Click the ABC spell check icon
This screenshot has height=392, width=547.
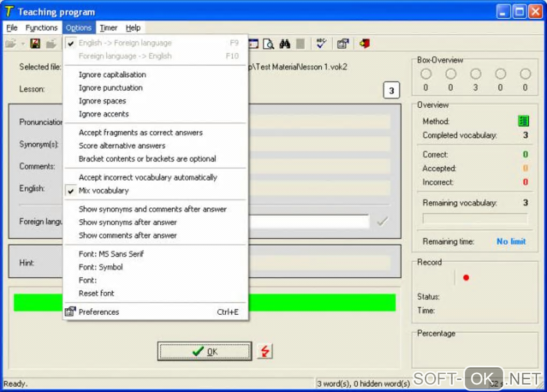321,43
